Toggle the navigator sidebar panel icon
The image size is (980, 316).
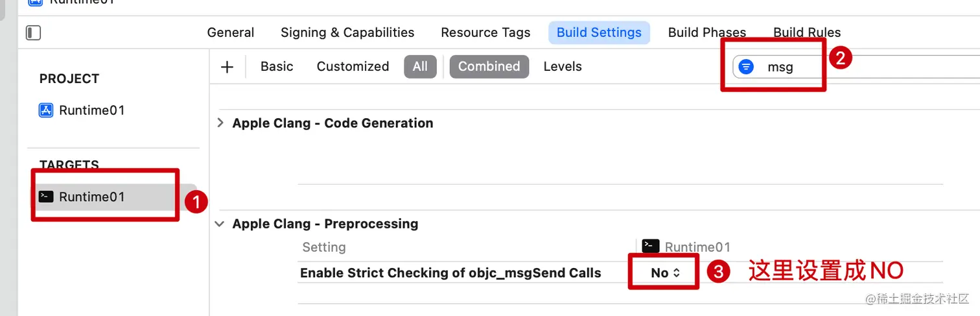[33, 32]
